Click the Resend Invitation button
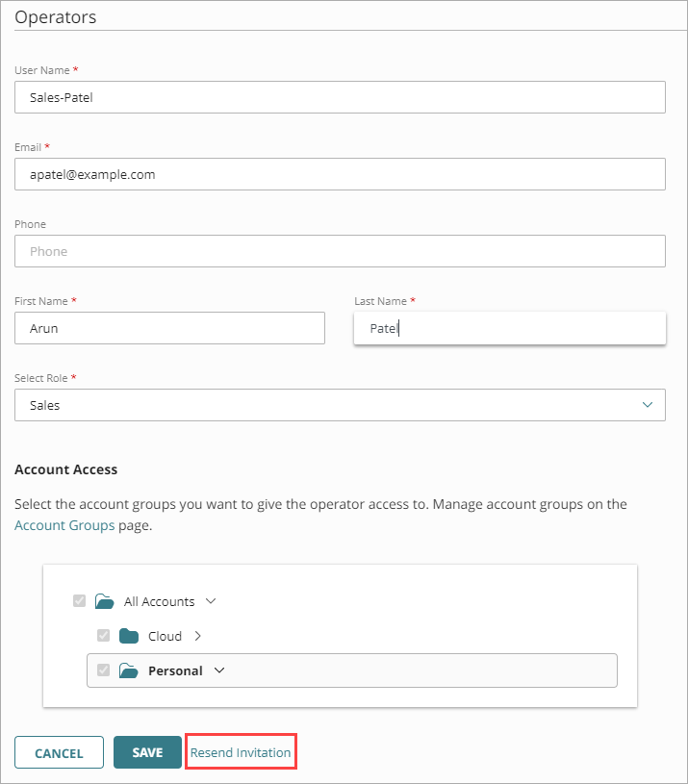688x784 pixels. pyautogui.click(x=241, y=751)
